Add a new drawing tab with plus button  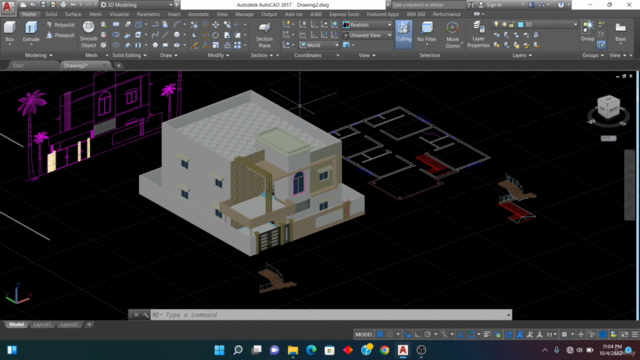pos(118,65)
